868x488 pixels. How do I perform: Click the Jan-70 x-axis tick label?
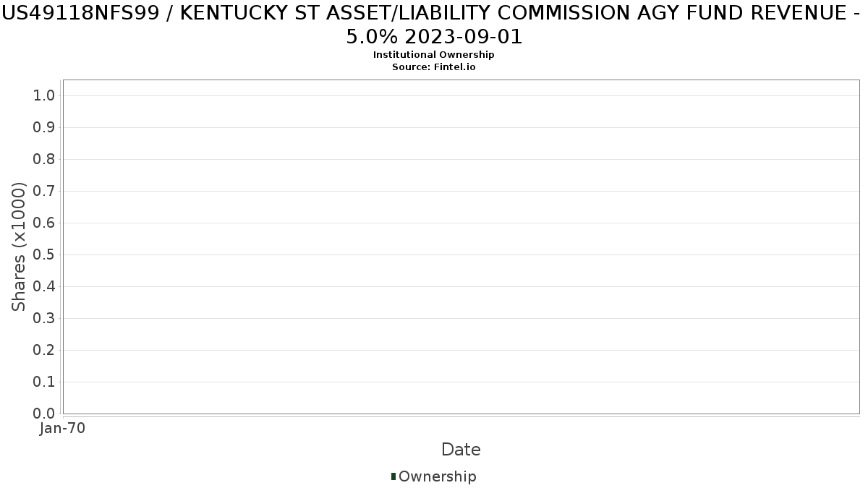[63, 429]
